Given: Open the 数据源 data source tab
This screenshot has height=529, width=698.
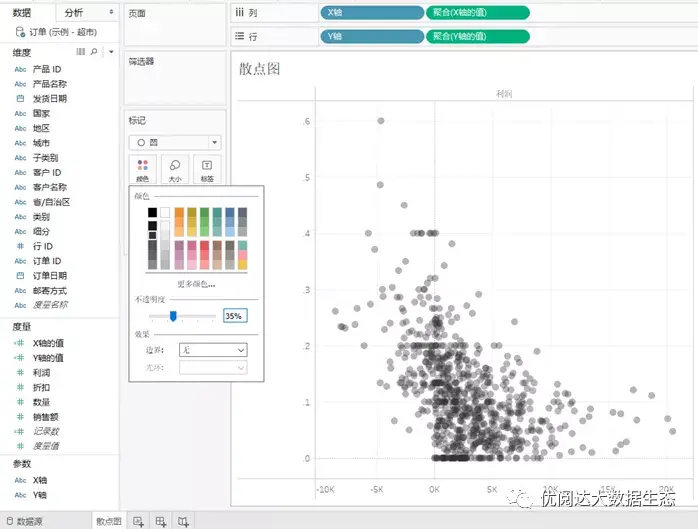Looking at the screenshot, I should pos(24,521).
